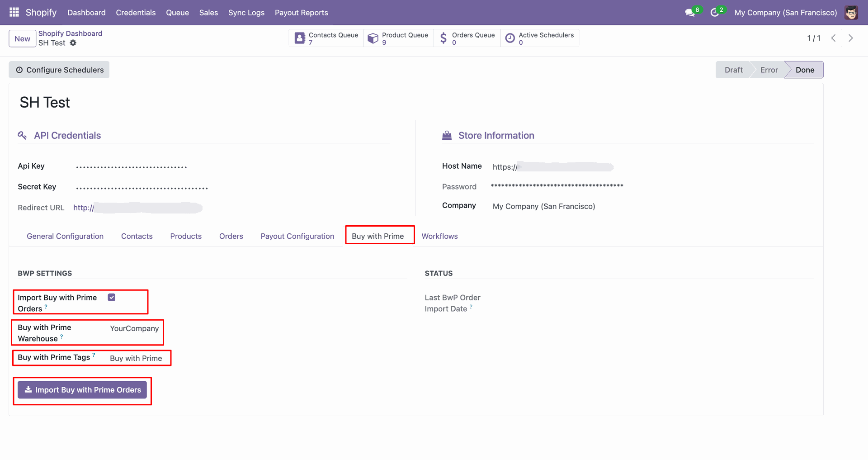Open the Contacts Queue stat button
Screen dimensions: 868x460
(x=326, y=38)
